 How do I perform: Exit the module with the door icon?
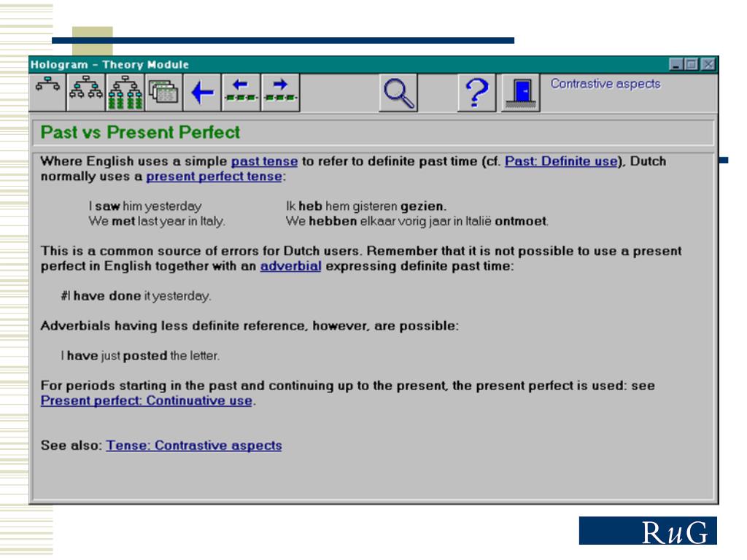521,93
